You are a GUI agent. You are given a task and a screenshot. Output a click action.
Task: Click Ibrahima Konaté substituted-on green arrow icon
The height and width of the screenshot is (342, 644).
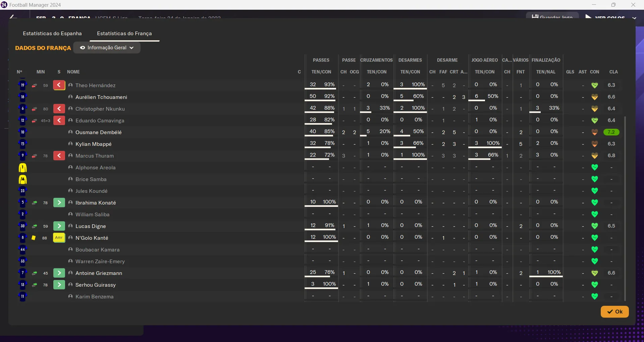[59, 203]
